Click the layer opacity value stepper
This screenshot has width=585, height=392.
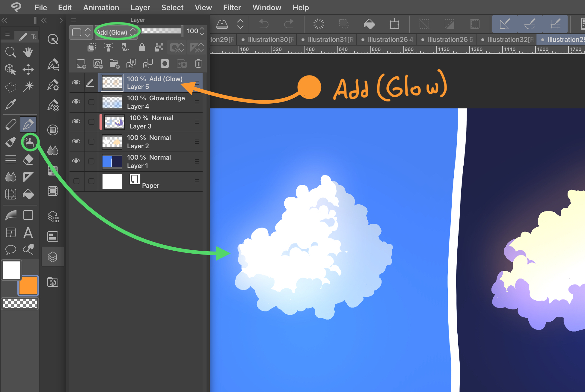(x=202, y=31)
